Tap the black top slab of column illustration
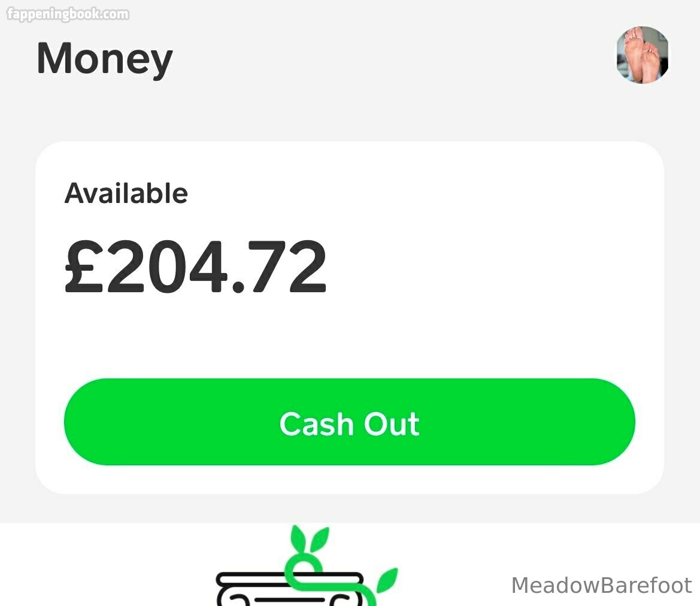 point(289,579)
